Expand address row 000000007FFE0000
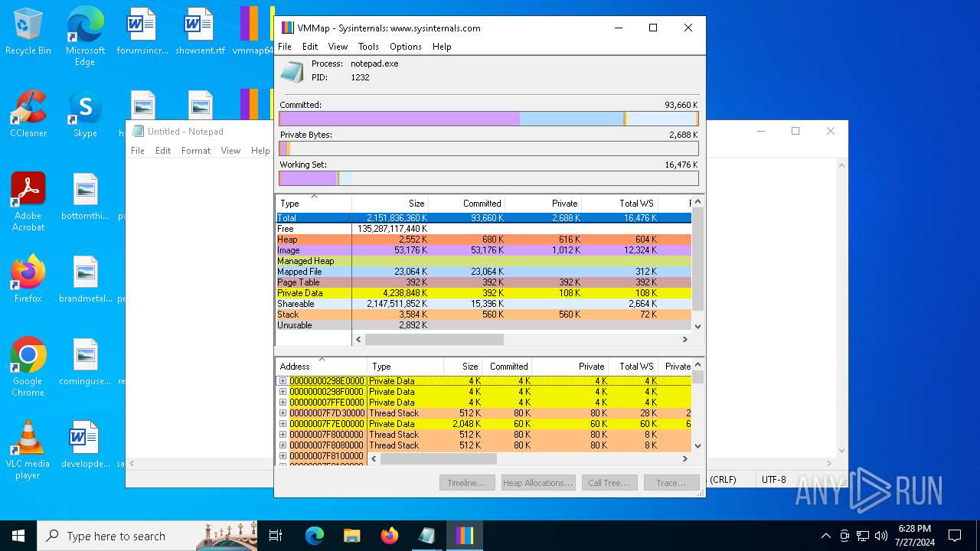Viewport: 980px width, 551px height. [x=283, y=403]
